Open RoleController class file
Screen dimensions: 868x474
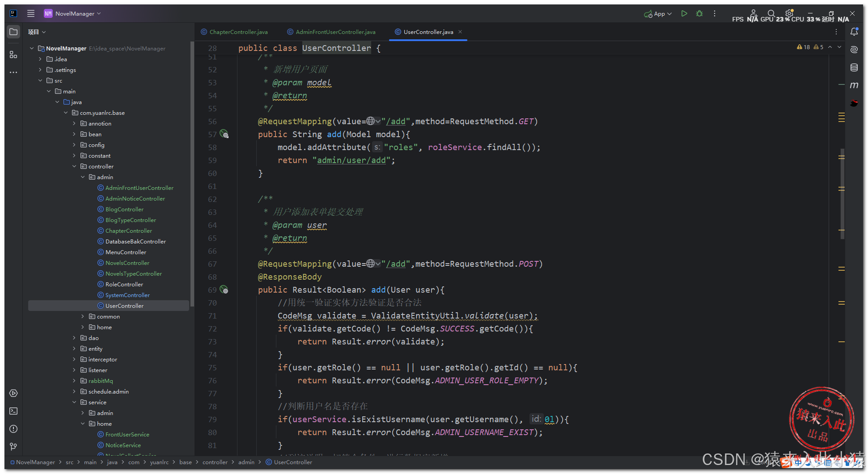coord(124,284)
